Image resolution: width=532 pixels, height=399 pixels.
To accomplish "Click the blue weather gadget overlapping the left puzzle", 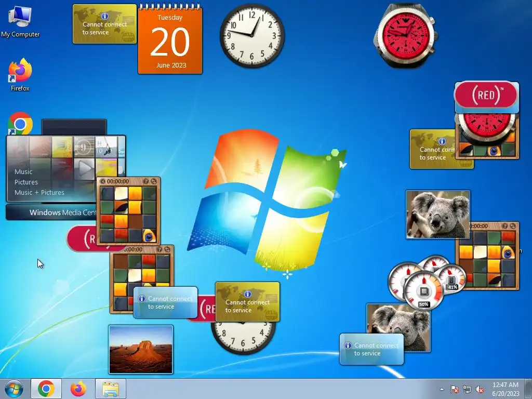I will pos(166,302).
